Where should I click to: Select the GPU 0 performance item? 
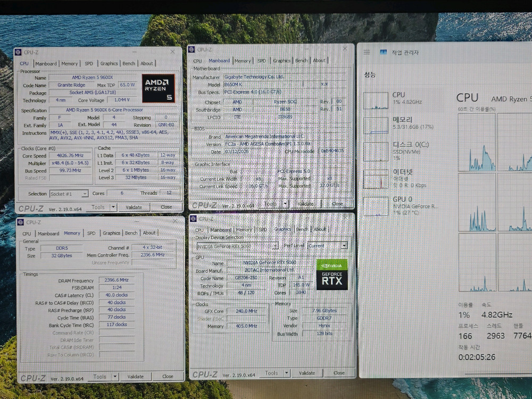(403, 205)
